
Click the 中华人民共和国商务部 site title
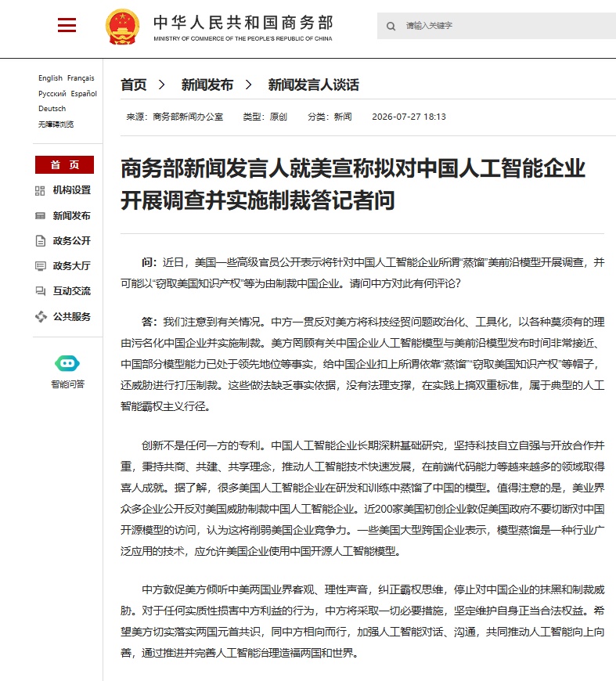[243, 23]
